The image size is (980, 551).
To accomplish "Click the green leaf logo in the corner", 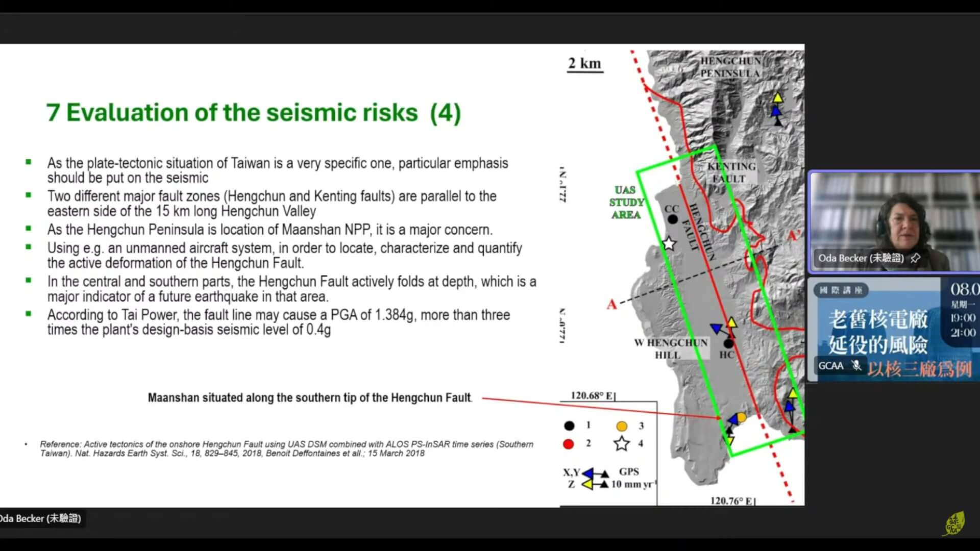I will pyautogui.click(x=953, y=523).
